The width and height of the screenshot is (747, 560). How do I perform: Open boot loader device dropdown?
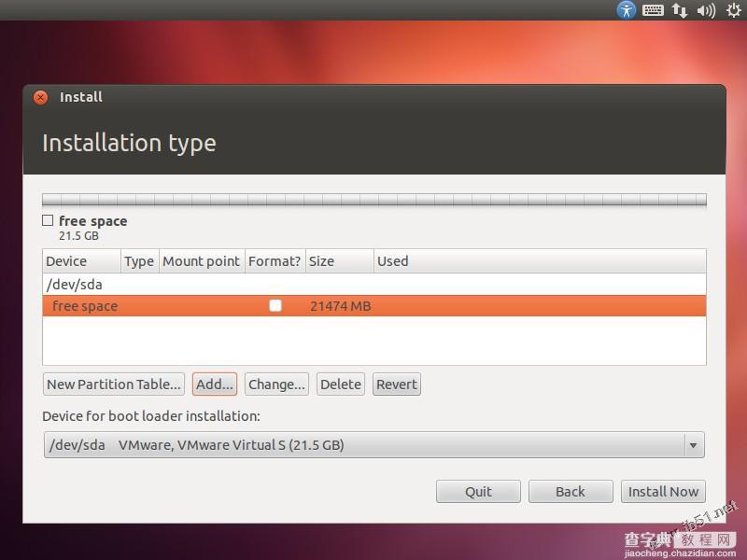click(x=374, y=445)
